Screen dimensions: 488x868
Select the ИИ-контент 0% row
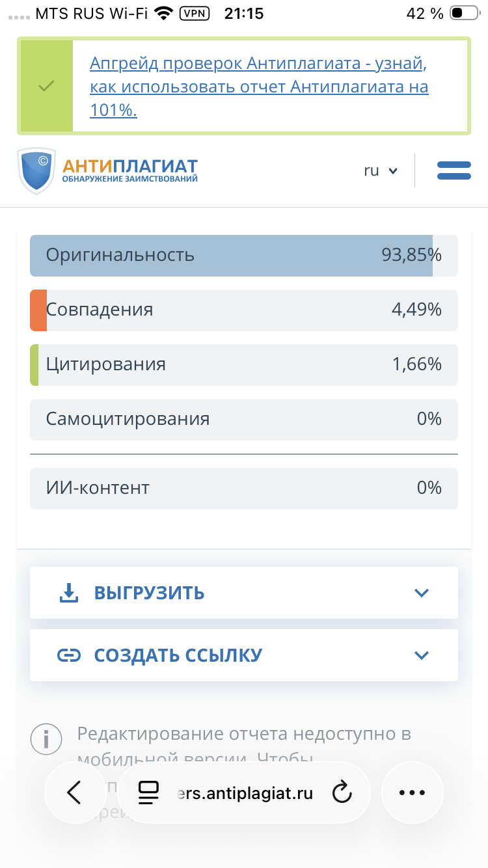click(x=243, y=488)
